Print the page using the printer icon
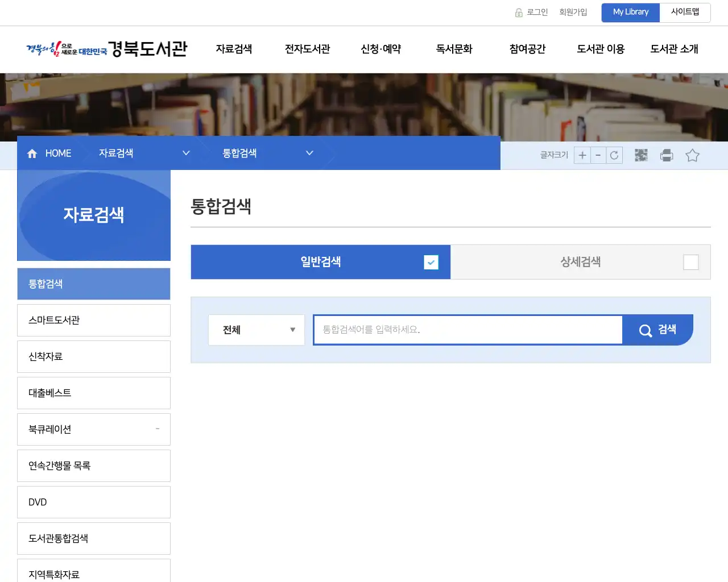Image resolution: width=728 pixels, height=582 pixels. pyautogui.click(x=666, y=155)
